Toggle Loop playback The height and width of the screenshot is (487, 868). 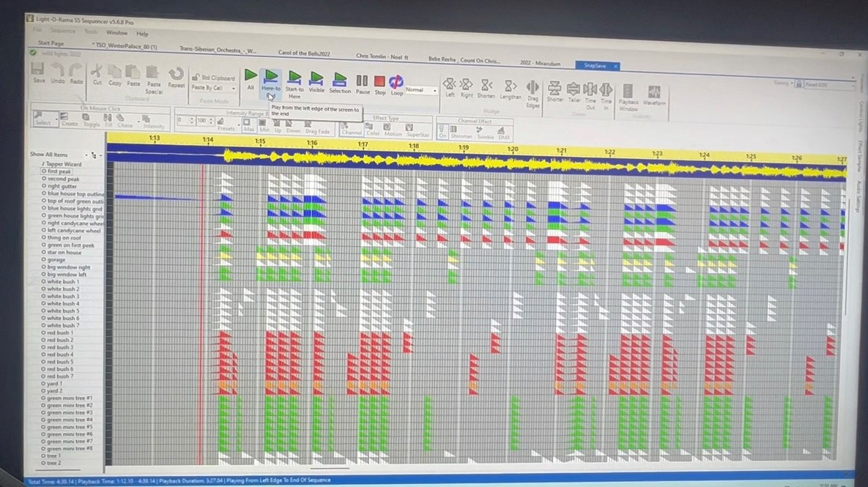click(x=396, y=86)
